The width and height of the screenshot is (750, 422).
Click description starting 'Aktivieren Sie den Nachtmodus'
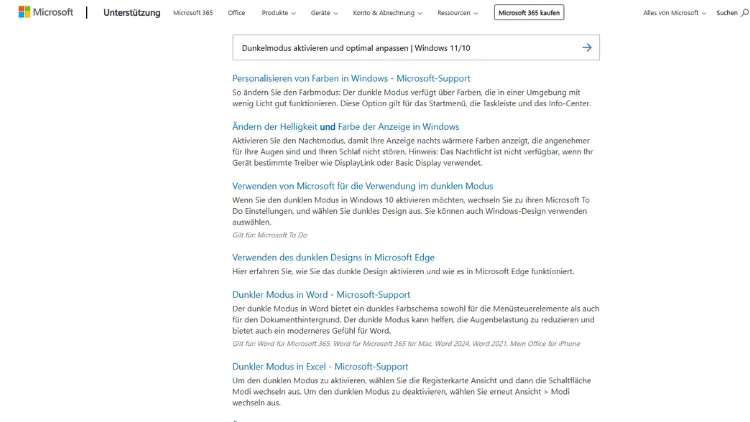click(x=413, y=152)
